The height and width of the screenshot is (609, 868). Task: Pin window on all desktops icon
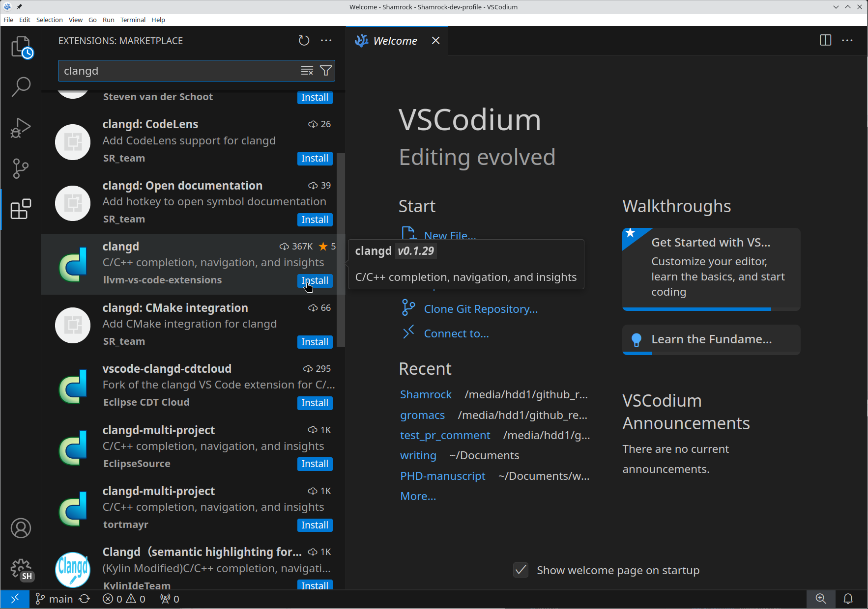click(x=19, y=7)
